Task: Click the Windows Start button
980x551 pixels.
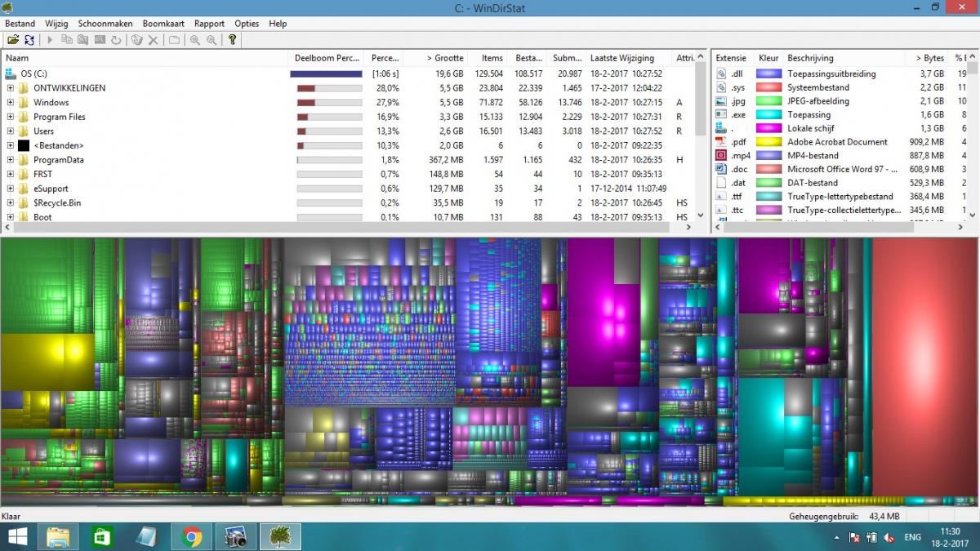Action: [17, 537]
